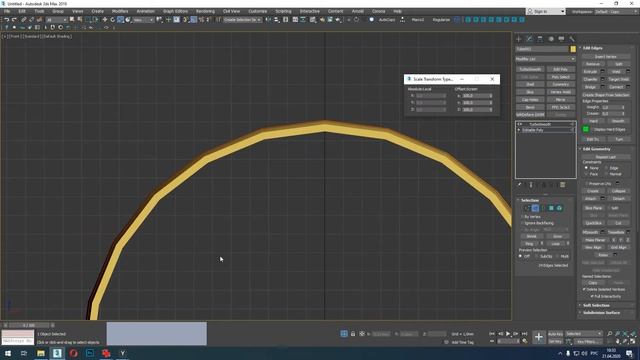Click Configure Modifier Sets icon

[x=563, y=185]
